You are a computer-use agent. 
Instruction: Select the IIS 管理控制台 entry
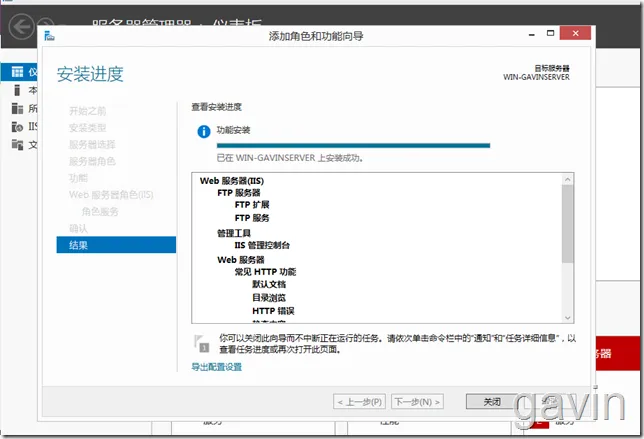pos(262,245)
